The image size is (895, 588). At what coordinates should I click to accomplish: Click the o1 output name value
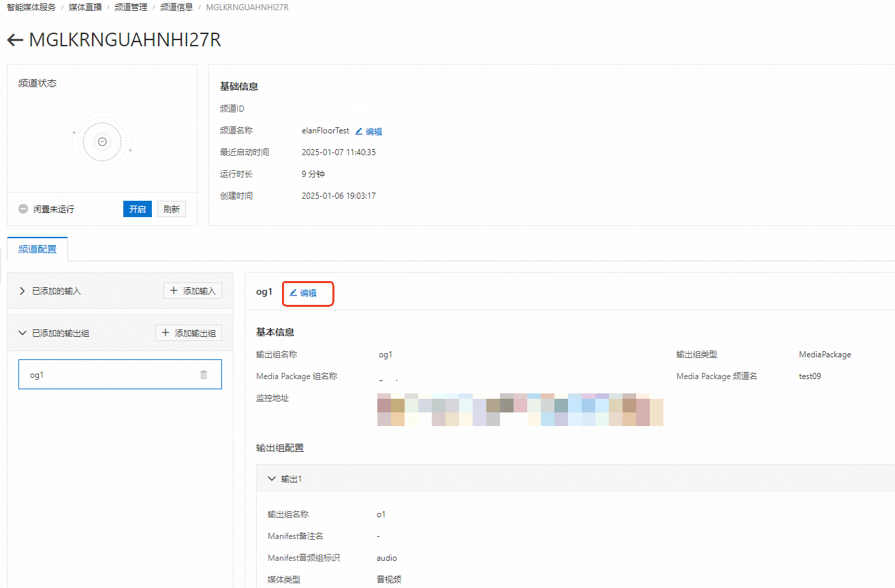[381, 514]
